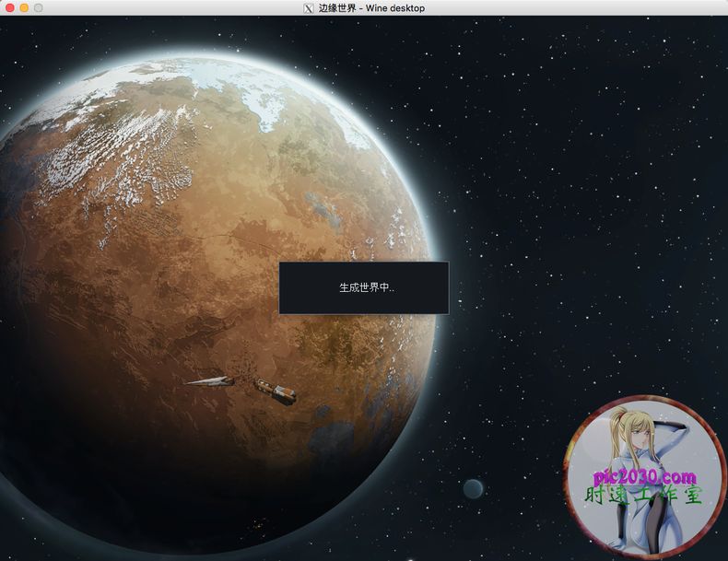Click the '边缘世界 - Wine desktop' window title
728x561 pixels.
pos(371,8)
